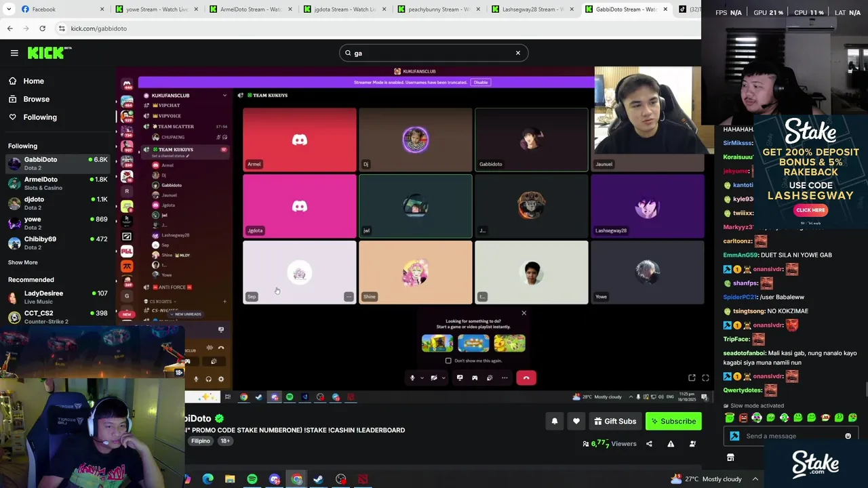Click the green Subscribe button
The width and height of the screenshot is (868, 488).
[673, 421]
